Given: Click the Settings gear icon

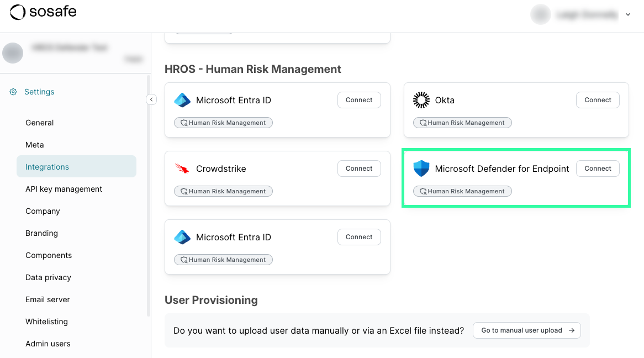Looking at the screenshot, I should click(x=13, y=92).
